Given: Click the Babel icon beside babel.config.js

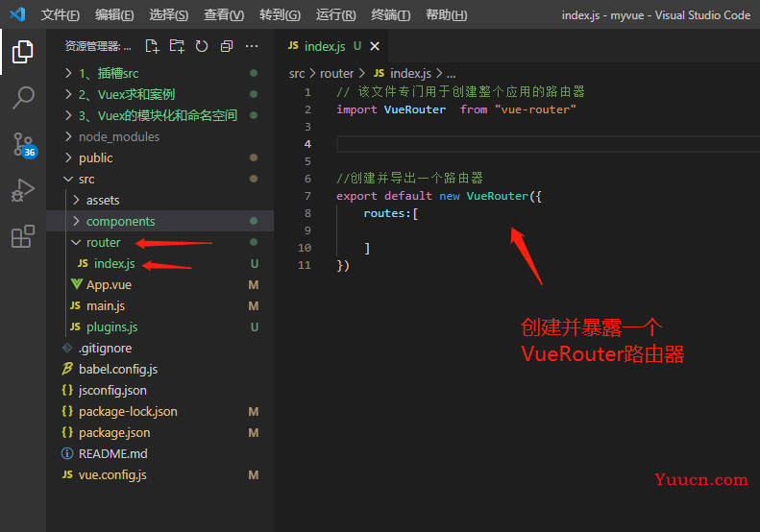Looking at the screenshot, I should point(67,369).
